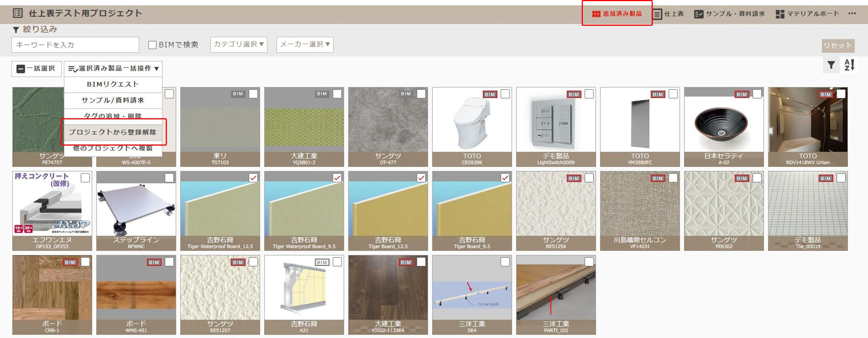Uncheck the Tiger Waterproof Board_12.5 checkbox
This screenshot has width=868, height=338.
pos(253,178)
